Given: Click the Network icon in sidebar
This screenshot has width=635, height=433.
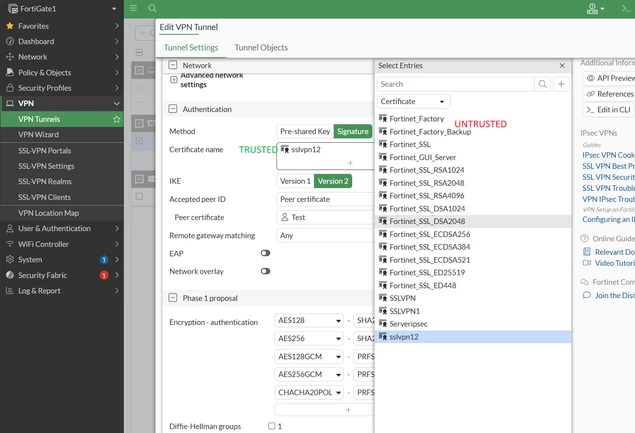Looking at the screenshot, I should point(10,57).
